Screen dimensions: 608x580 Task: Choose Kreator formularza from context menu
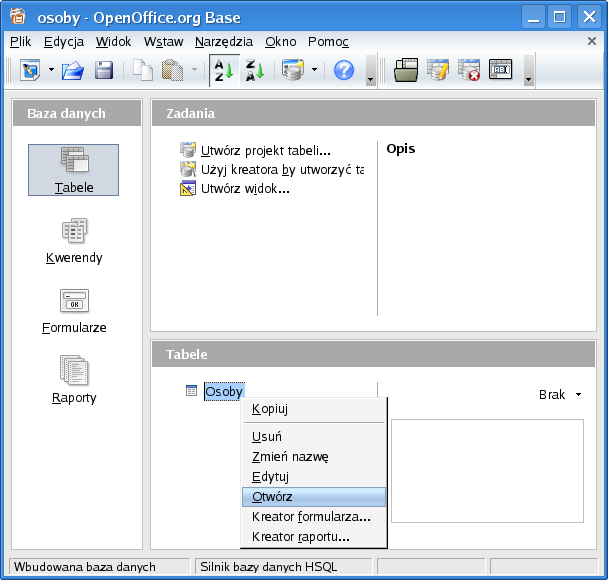tap(314, 517)
